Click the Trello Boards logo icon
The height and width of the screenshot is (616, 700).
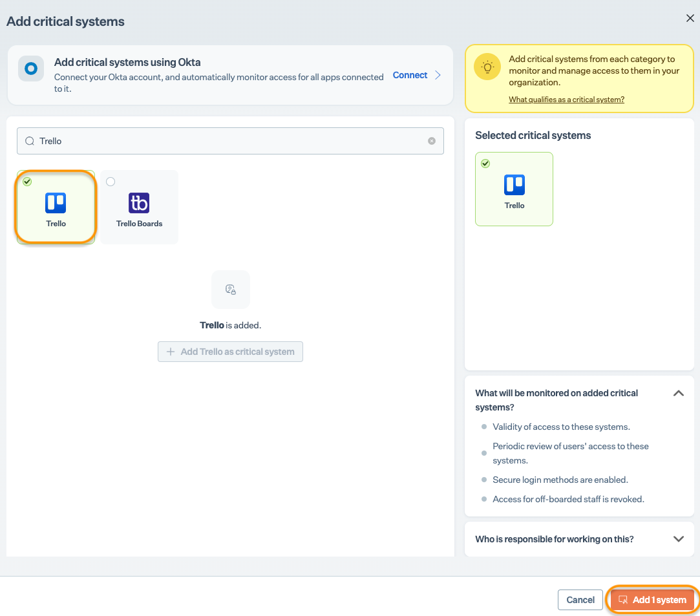point(139,203)
